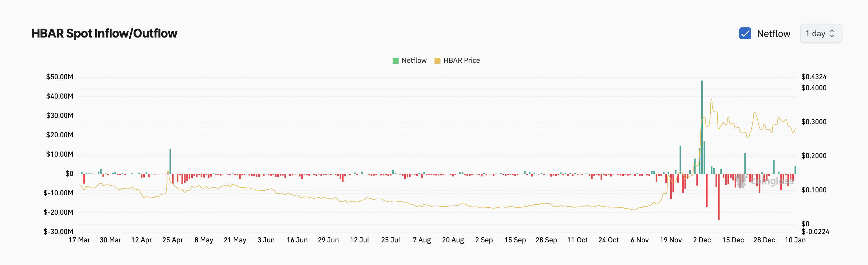The width and height of the screenshot is (868, 265).
Task: Click the largest red outflow bar in December
Action: pos(718,197)
